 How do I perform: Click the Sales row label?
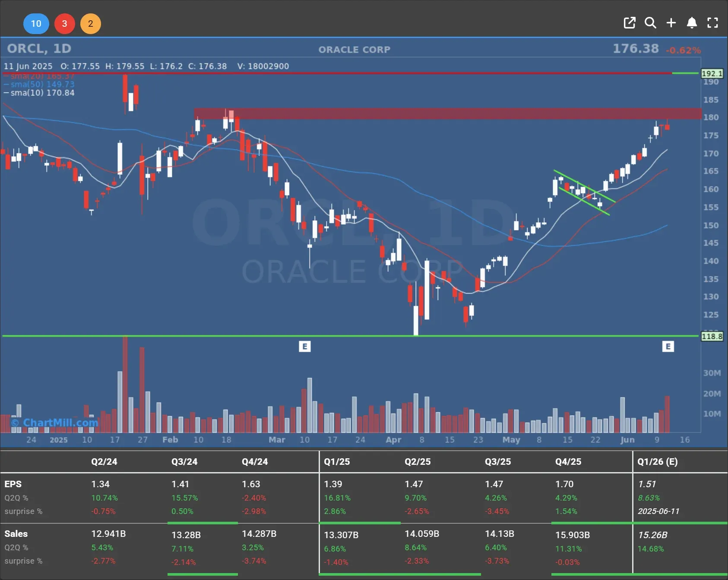tap(16, 534)
